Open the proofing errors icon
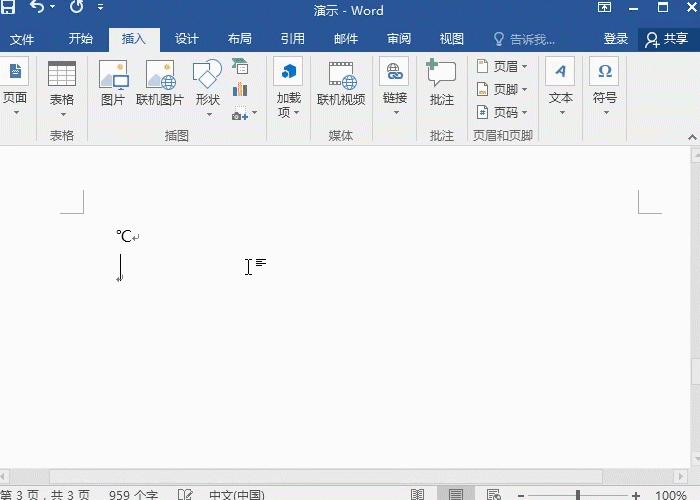The width and height of the screenshot is (700, 500). [x=185, y=495]
